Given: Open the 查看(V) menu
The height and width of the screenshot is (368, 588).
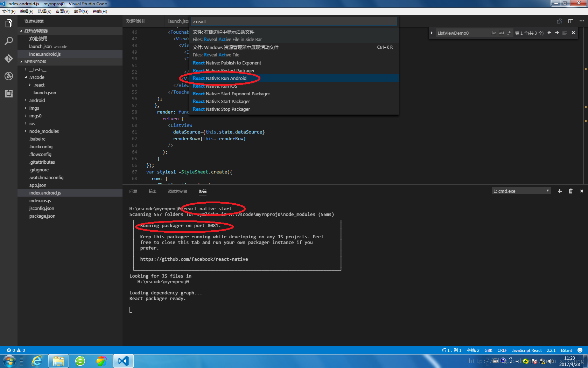Looking at the screenshot, I should tap(63, 12).
